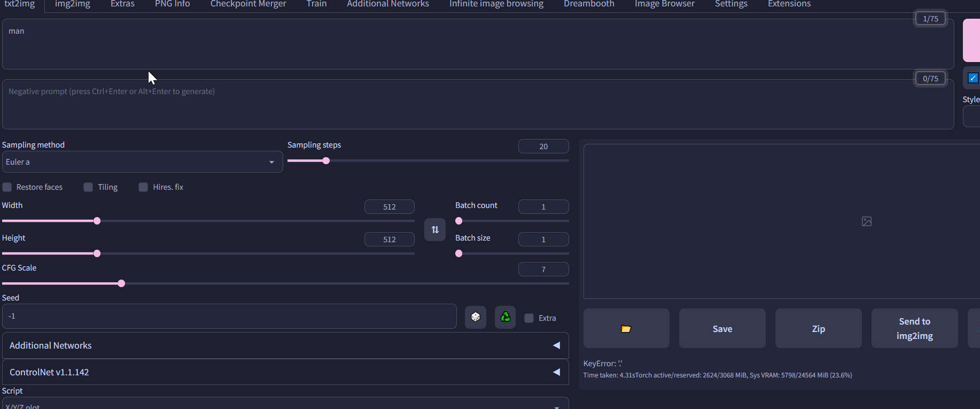This screenshot has width=980, height=409.
Task: Open the Image Browser tab
Action: pyautogui.click(x=665, y=4)
